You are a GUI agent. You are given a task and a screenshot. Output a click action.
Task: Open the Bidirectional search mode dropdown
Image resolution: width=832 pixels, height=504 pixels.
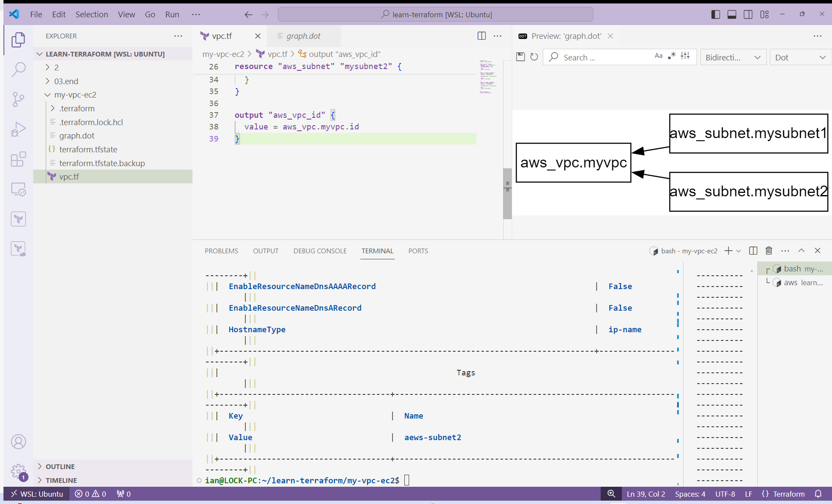tap(733, 57)
